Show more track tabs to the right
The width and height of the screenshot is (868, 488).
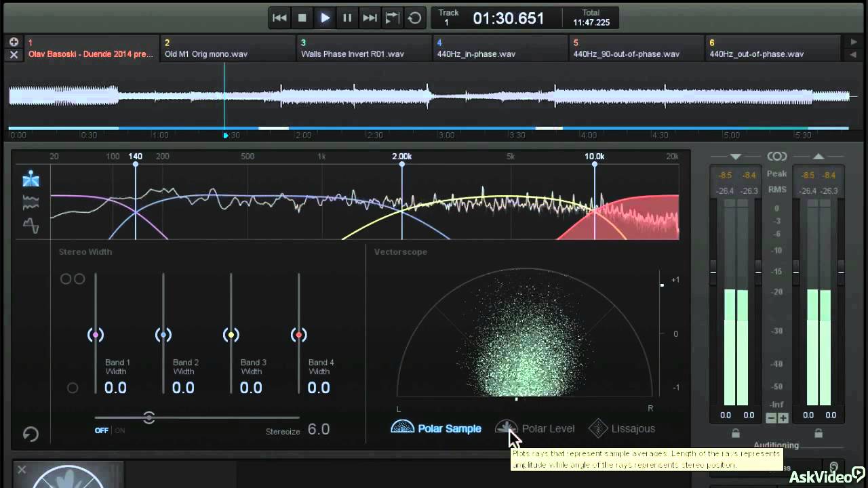coord(854,42)
